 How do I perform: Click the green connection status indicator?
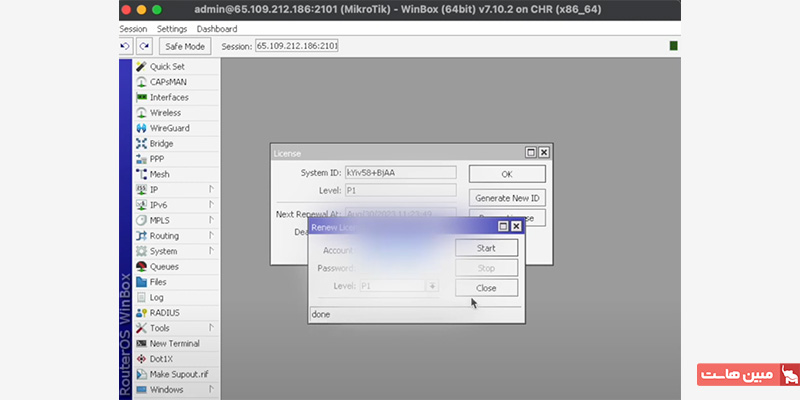pos(673,46)
